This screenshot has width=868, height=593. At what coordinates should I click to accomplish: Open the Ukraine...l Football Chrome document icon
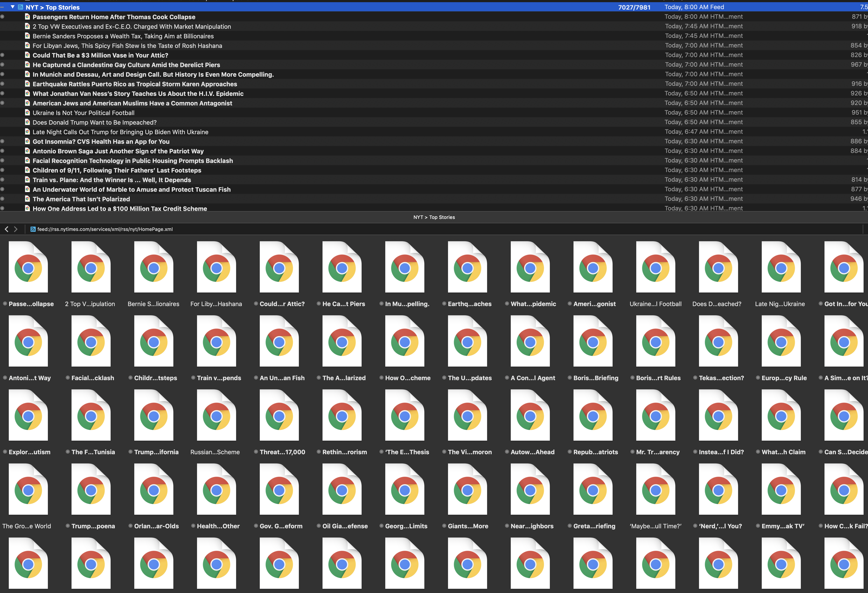click(x=656, y=267)
